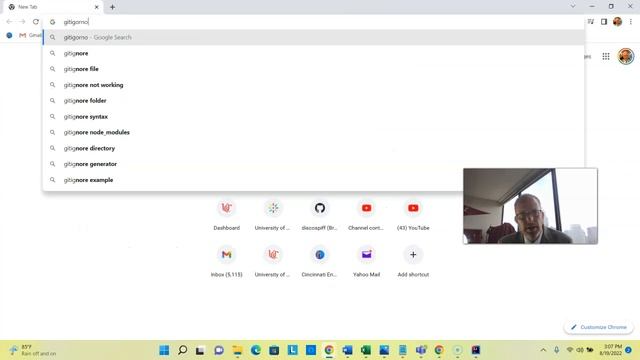Screen dimensions: 640x360
Task: Open Microsoft Word from taskbar
Action: pyautogui.click(x=347, y=350)
